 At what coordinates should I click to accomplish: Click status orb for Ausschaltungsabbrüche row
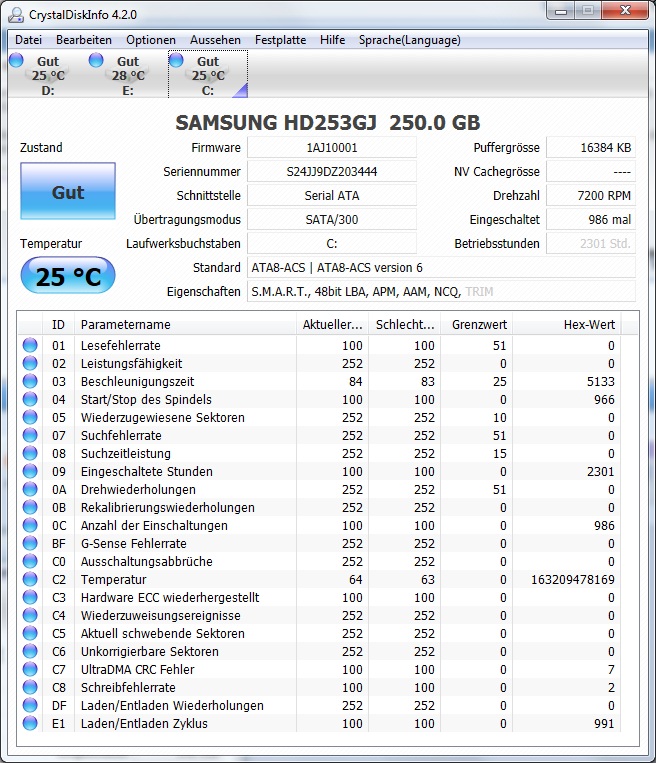click(x=30, y=561)
